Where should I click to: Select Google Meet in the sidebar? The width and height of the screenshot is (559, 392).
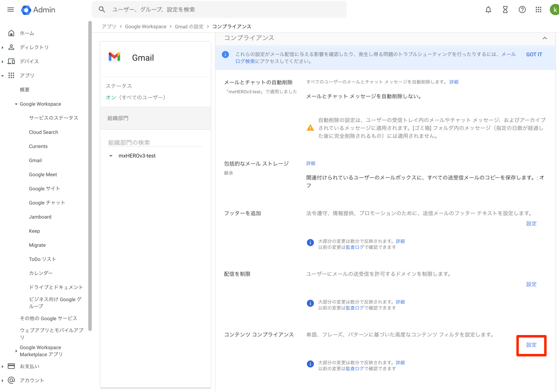tap(43, 174)
